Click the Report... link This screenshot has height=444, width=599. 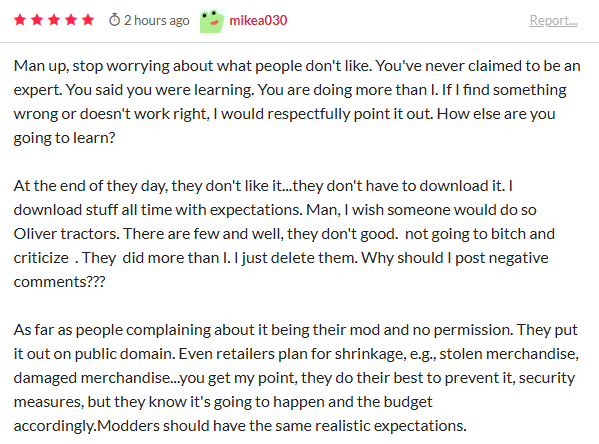pyautogui.click(x=553, y=20)
